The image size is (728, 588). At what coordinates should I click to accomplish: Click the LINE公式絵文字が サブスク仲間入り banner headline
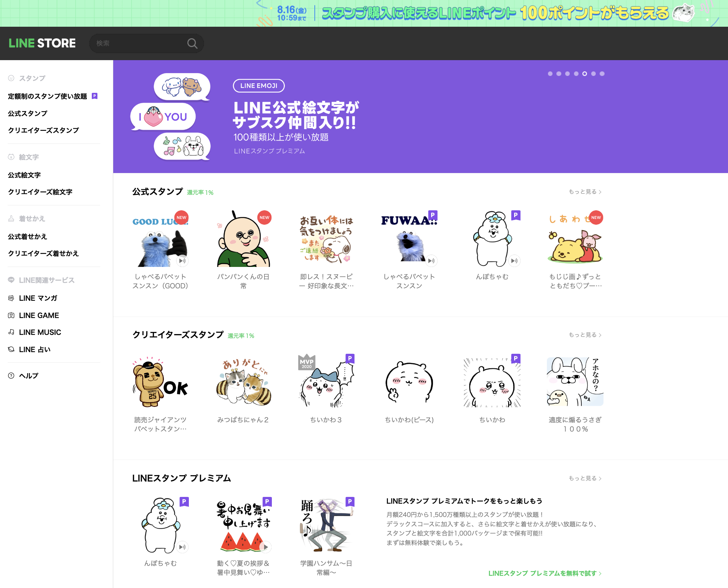295,115
